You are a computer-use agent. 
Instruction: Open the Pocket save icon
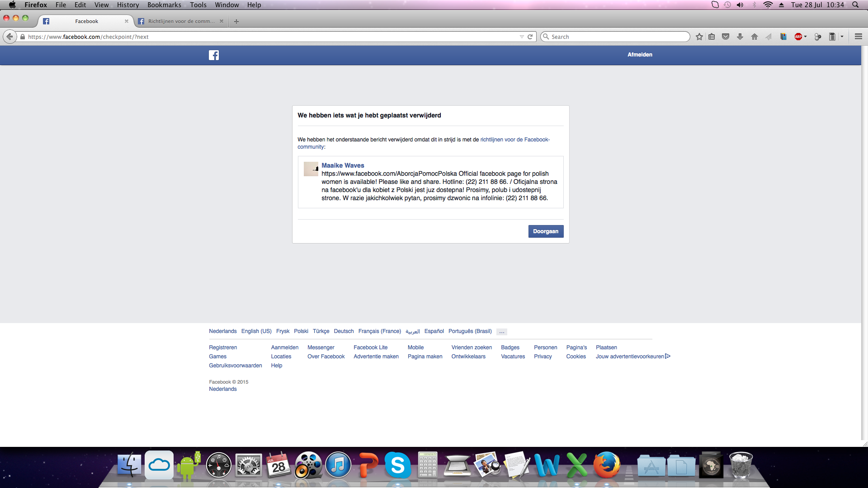[726, 37]
